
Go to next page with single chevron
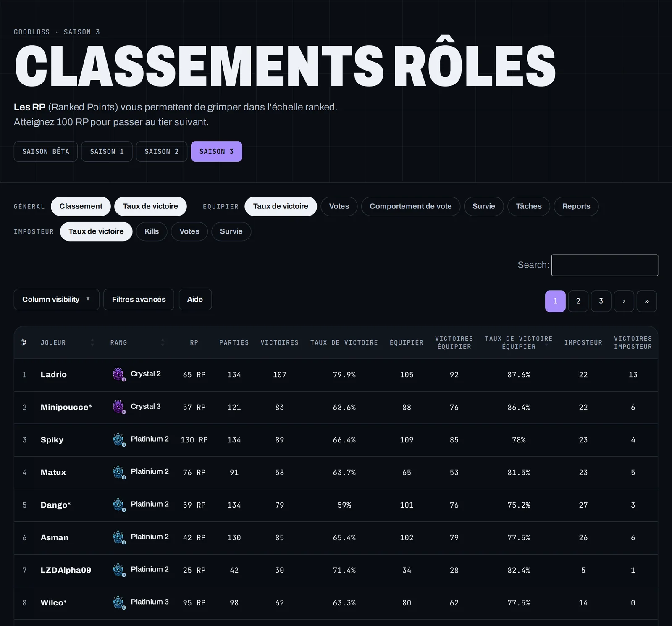point(624,301)
